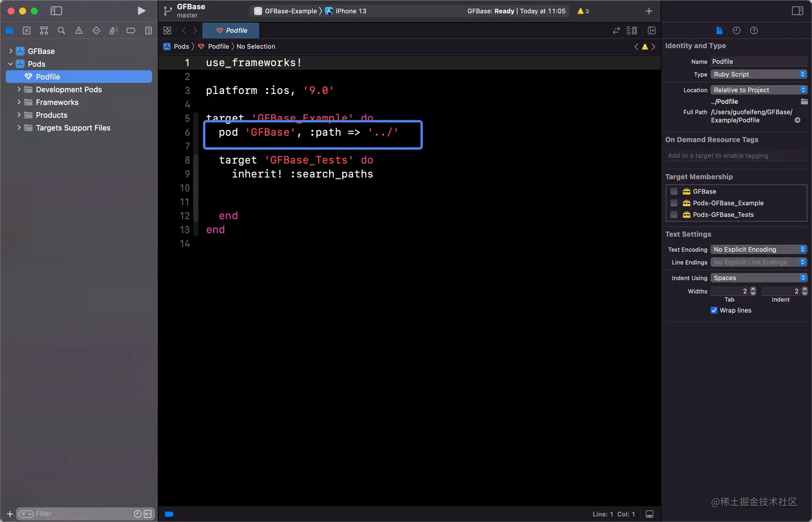The height and width of the screenshot is (522, 812).
Task: Edit the Name field containing Podfile
Action: tap(759, 62)
